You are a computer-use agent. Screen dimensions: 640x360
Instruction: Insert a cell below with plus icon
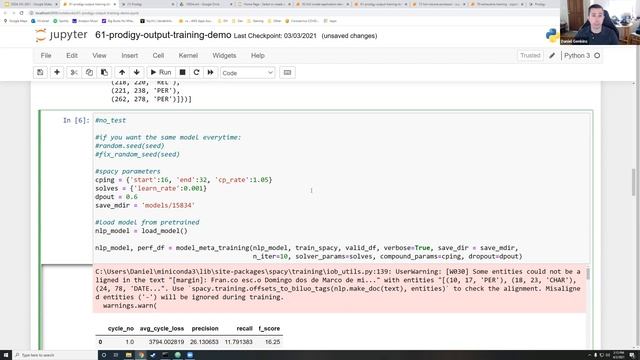pyautogui.click(x=57, y=72)
